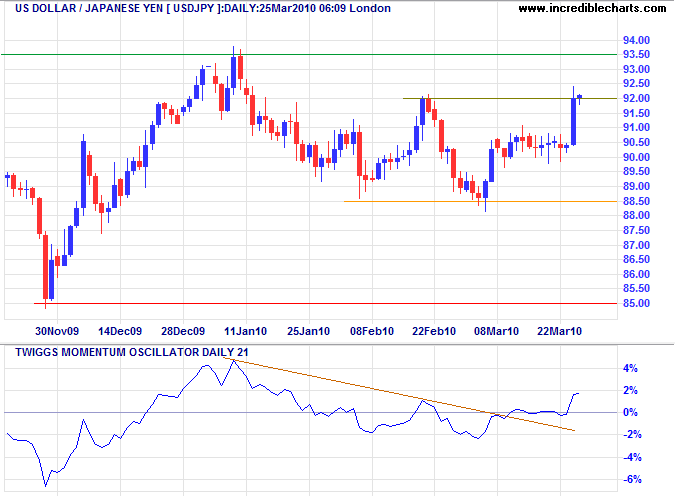The image size is (675, 500).
Task: Click the 89.50 price axis label
Action: click(636, 171)
